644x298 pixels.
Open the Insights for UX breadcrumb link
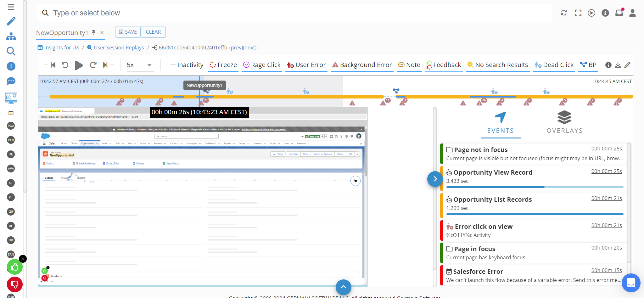tap(62, 48)
